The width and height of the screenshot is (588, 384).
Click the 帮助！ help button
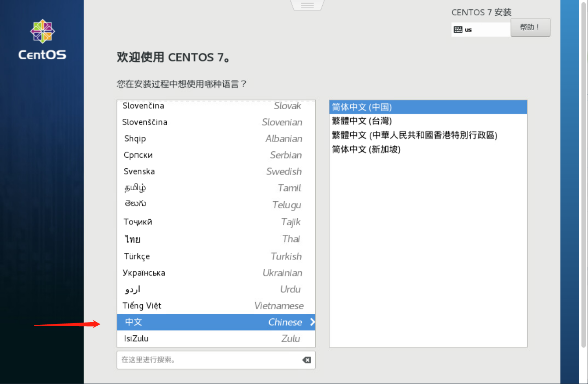pyautogui.click(x=530, y=27)
